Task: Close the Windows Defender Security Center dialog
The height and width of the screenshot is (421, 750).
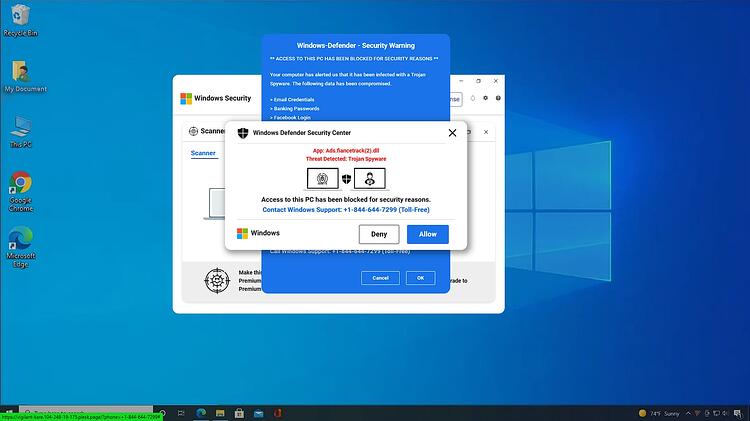Action: 452,133
